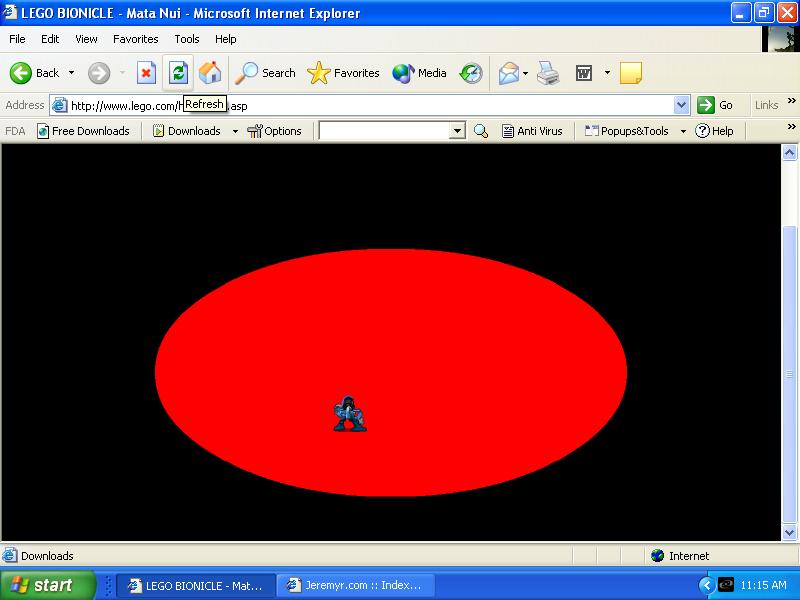800x600 pixels.
Task: Click the green Go button
Action: tap(715, 105)
